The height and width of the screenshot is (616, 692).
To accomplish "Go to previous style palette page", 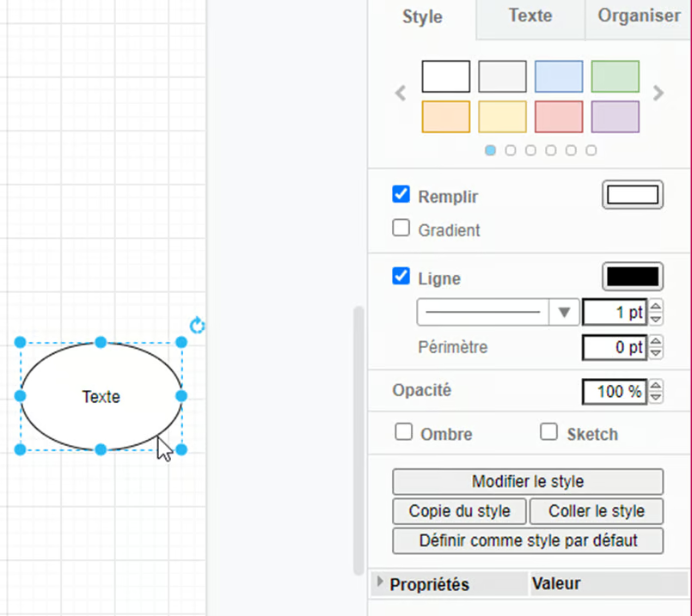I will [401, 94].
